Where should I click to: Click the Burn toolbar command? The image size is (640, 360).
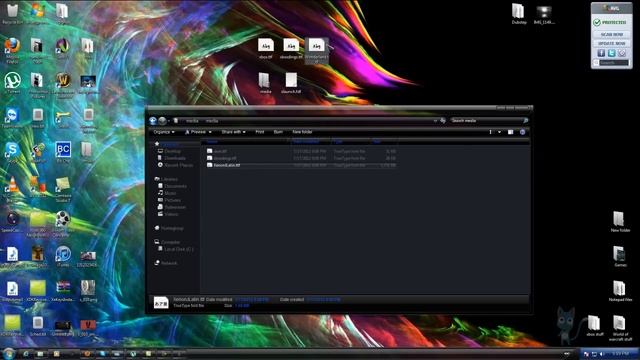(x=278, y=132)
